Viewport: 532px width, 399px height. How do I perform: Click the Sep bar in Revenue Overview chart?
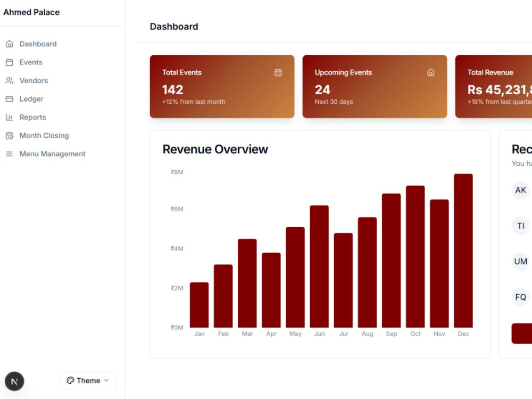(x=391, y=261)
